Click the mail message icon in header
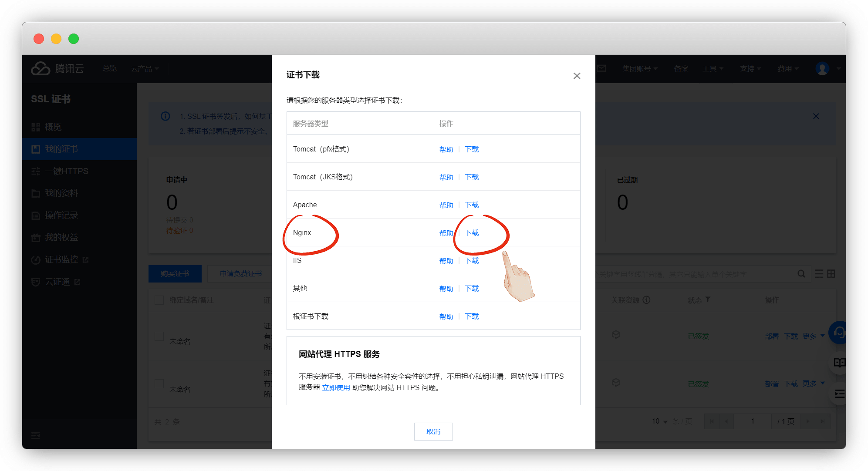This screenshot has width=868, height=471. tap(601, 68)
